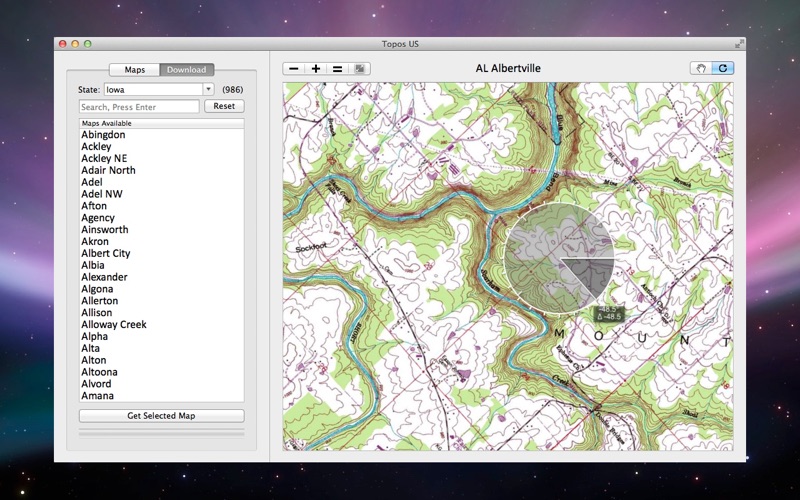Viewport: 800px width, 500px height.
Task: Click the Maps Available column header
Action: pyautogui.click(x=161, y=123)
